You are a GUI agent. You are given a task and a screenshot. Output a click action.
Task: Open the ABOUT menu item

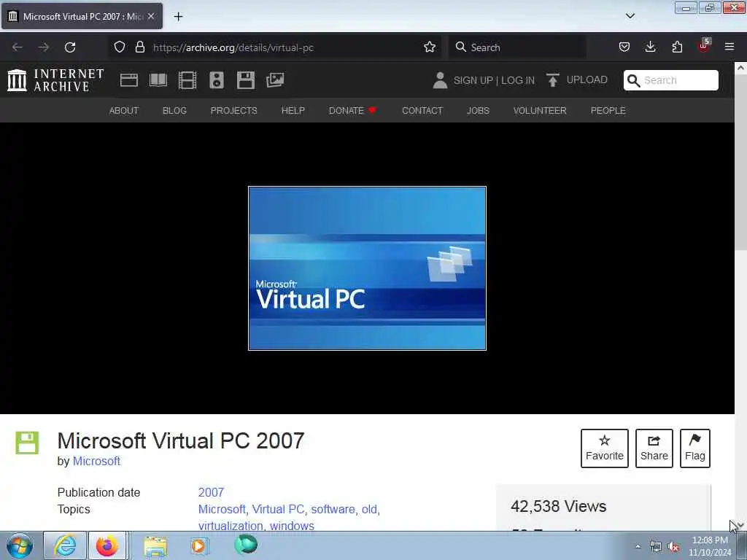tap(124, 111)
